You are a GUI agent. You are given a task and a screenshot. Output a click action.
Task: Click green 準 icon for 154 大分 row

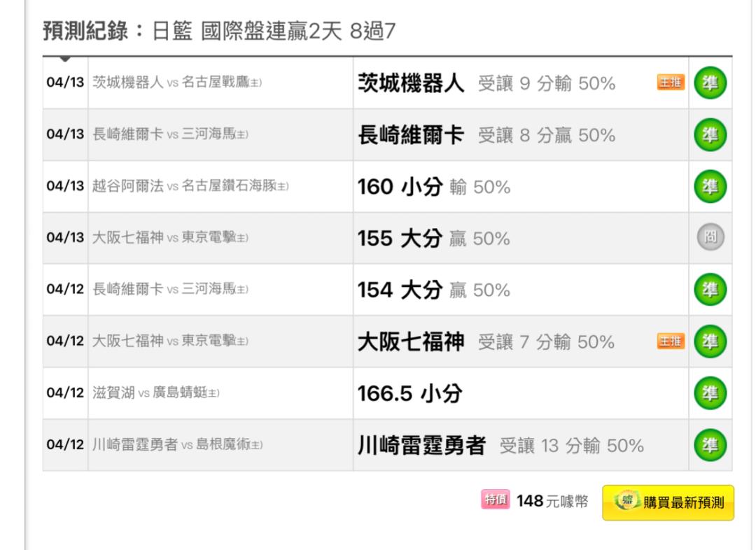(x=710, y=289)
